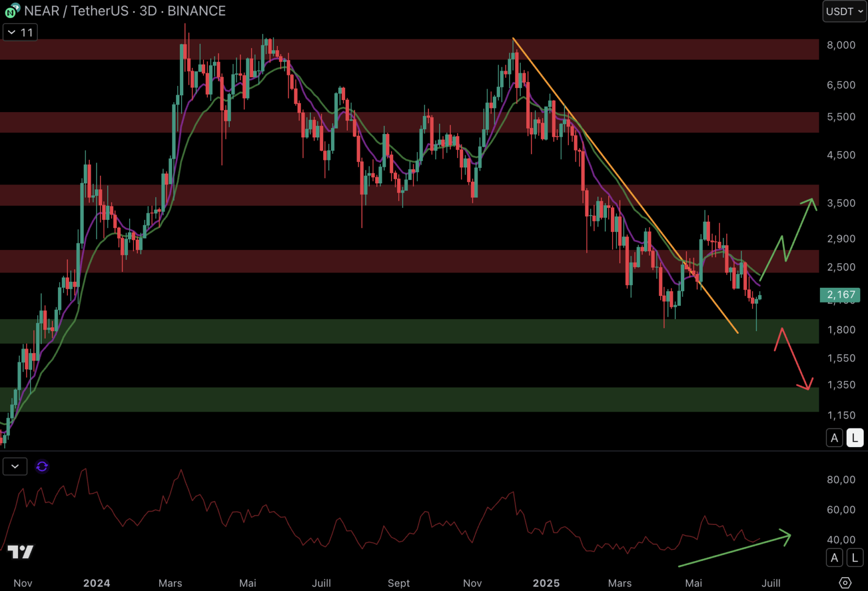Click the Juillet label at time axis end
868x591 pixels.
[x=771, y=583]
